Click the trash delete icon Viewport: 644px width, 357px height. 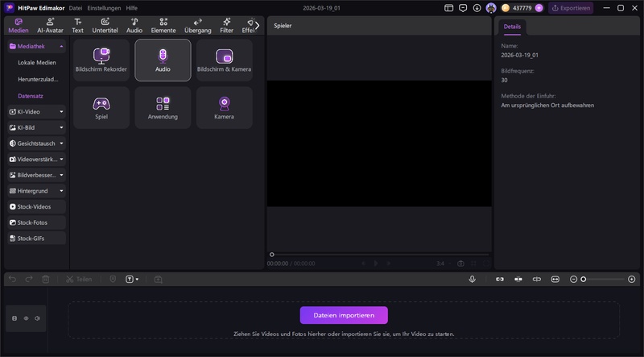tap(46, 280)
